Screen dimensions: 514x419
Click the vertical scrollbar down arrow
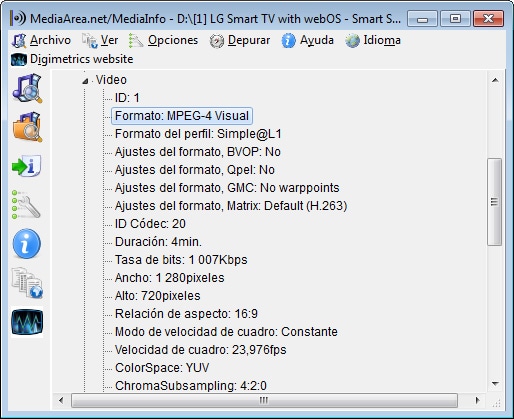[495, 384]
